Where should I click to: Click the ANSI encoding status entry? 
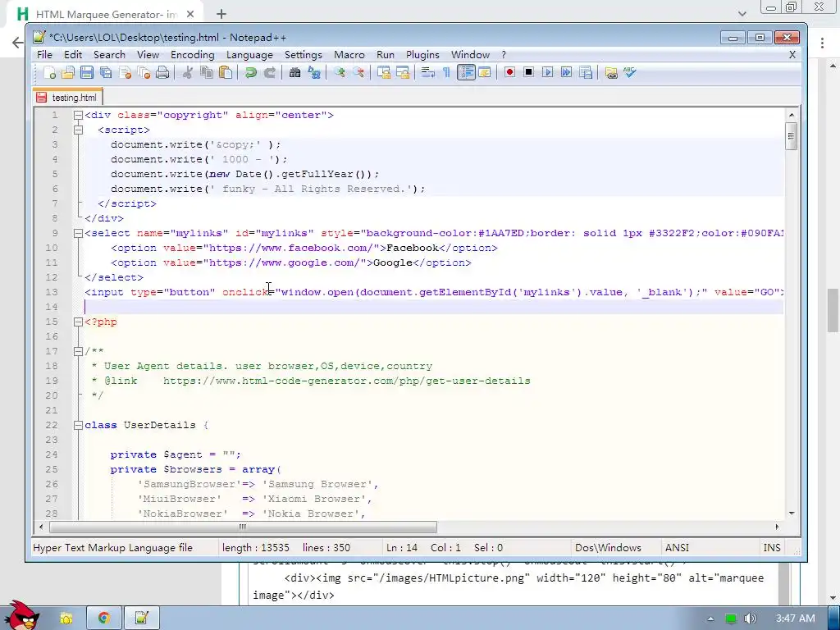677,547
